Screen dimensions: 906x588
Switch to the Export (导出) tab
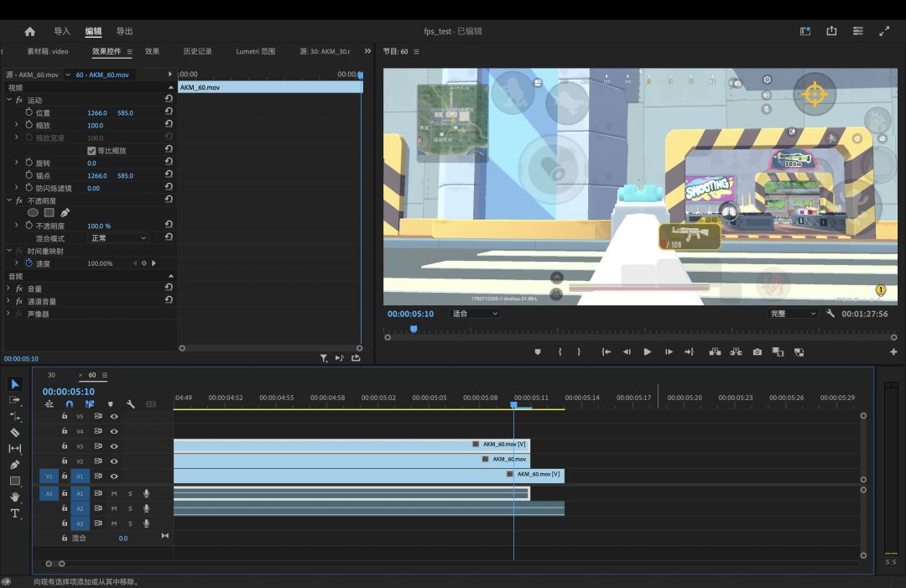pos(124,31)
